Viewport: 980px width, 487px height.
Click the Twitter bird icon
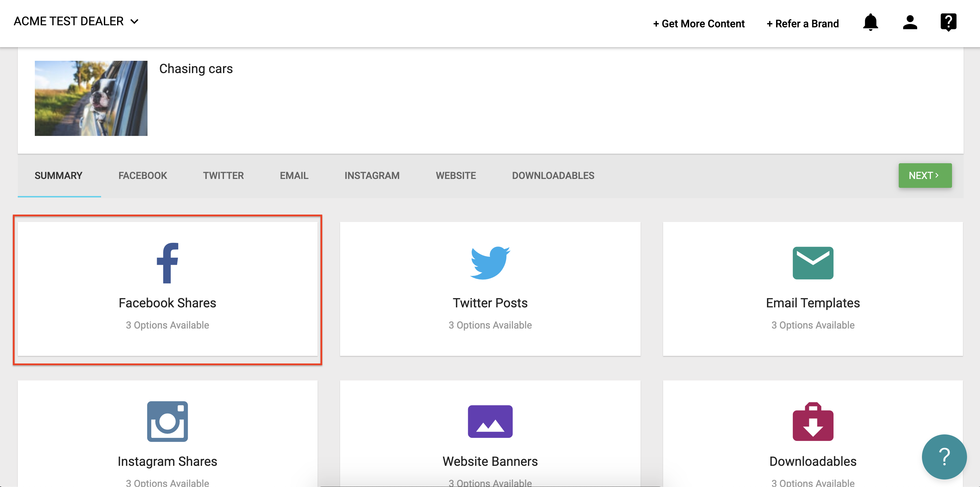pyautogui.click(x=490, y=263)
